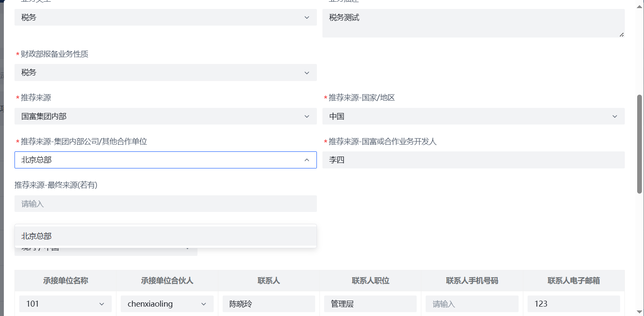Click chevron arrow in 财政部报备业务性质 dropdown
The height and width of the screenshot is (316, 644).
(307, 73)
